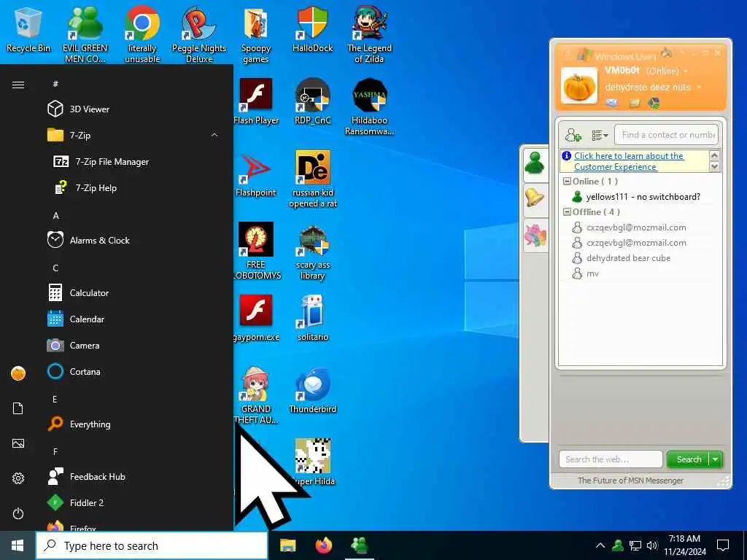Select offline contact 'dehydrated bear cube'
The width and height of the screenshot is (747, 560).
[628, 258]
